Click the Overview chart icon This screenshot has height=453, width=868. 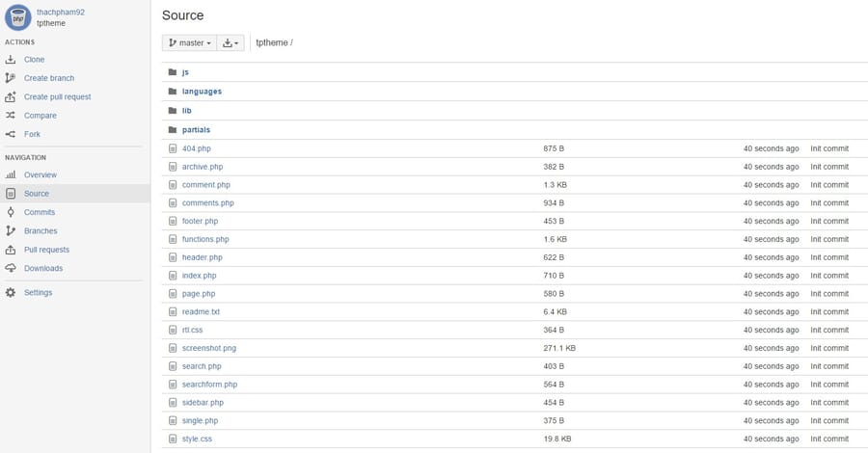click(x=11, y=174)
